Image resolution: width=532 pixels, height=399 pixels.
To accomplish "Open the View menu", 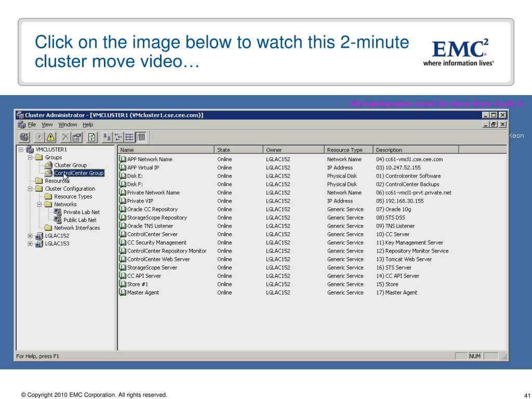I will [x=47, y=125].
